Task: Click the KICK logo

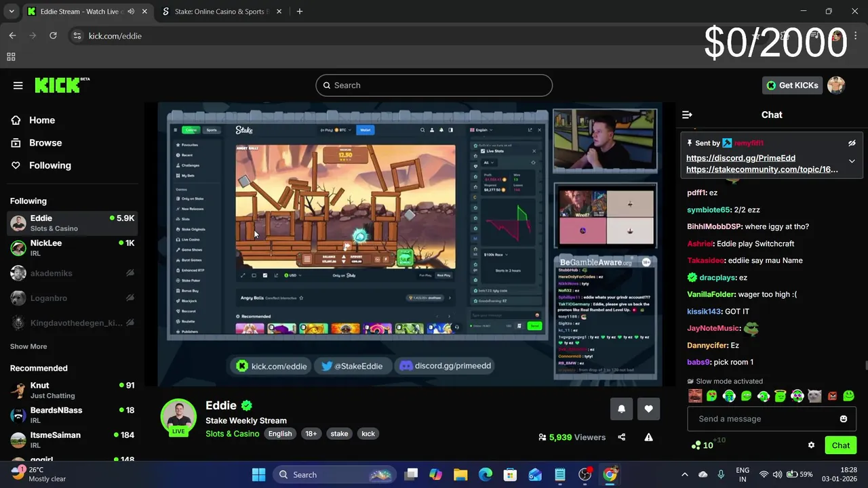Action: pyautogui.click(x=62, y=85)
